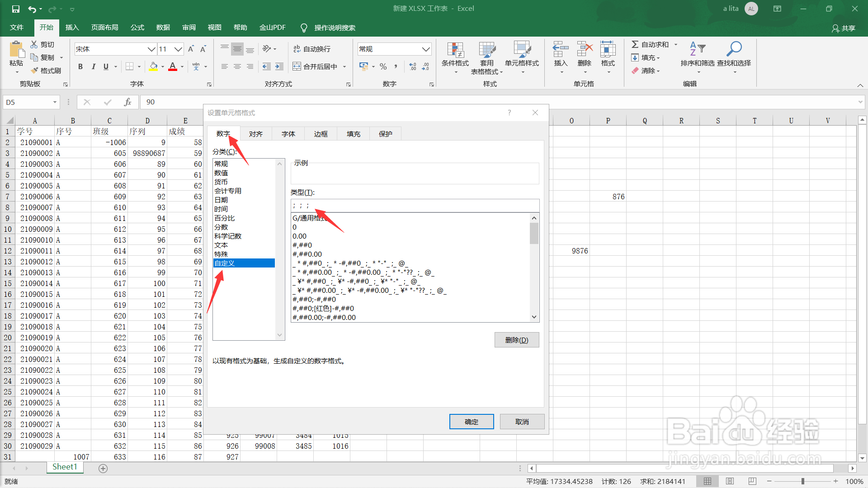This screenshot has width=868, height=488.
Task: Open Conditional Formatting icon
Action: coord(455,50)
